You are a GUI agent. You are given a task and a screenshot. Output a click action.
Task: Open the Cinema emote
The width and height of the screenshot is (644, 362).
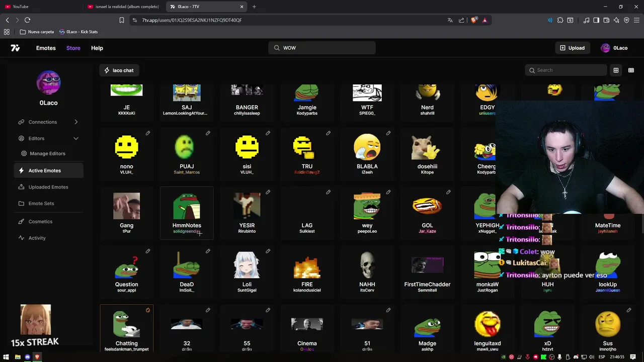[x=307, y=329]
